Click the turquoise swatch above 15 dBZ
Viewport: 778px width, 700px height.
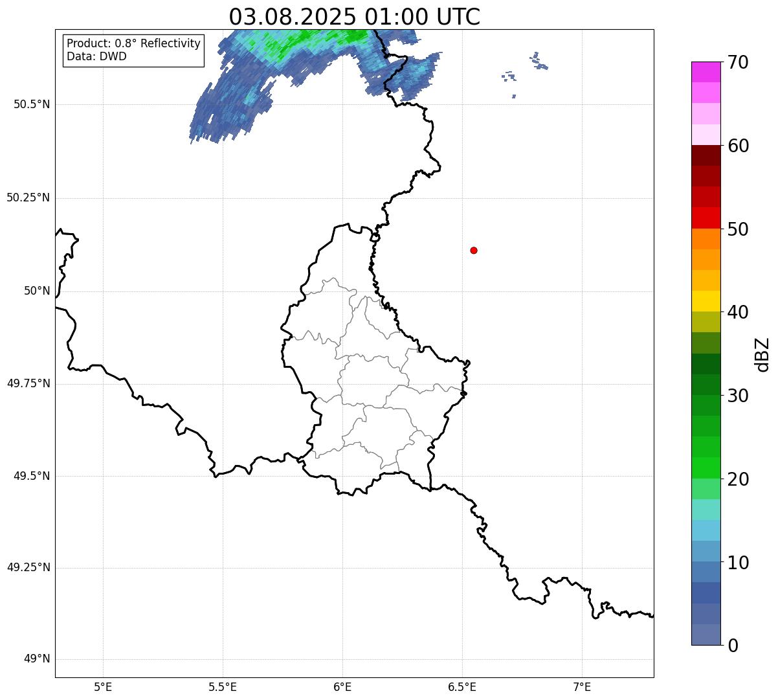coord(706,510)
